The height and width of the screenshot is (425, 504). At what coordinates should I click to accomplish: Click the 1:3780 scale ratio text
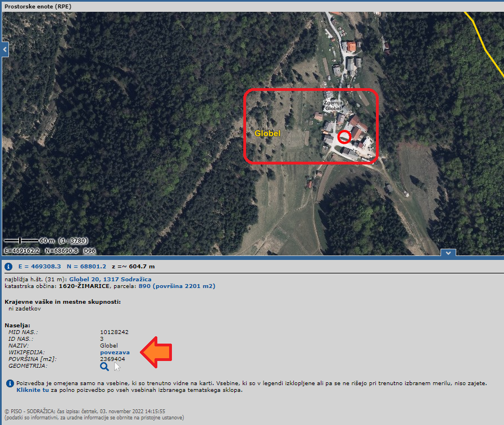click(x=73, y=241)
